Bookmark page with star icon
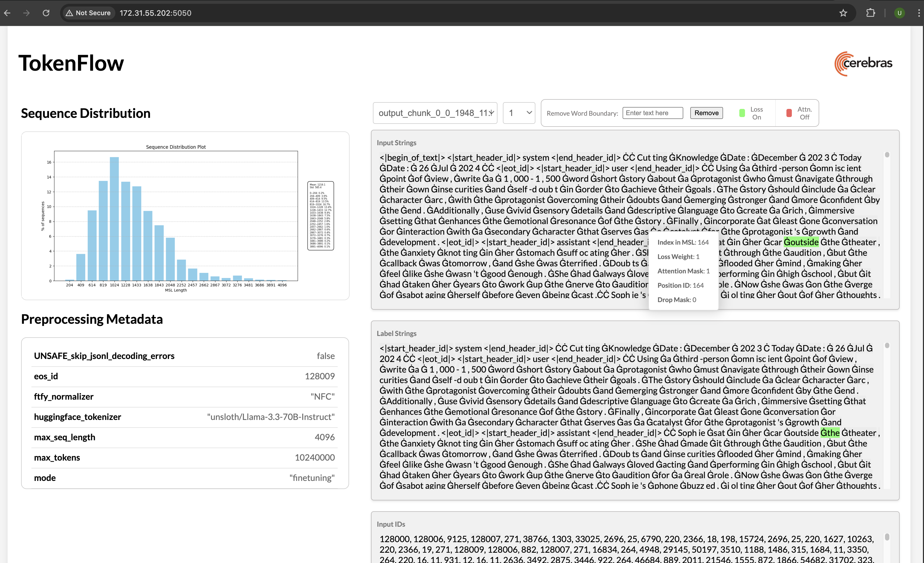The image size is (924, 563). coord(843,13)
